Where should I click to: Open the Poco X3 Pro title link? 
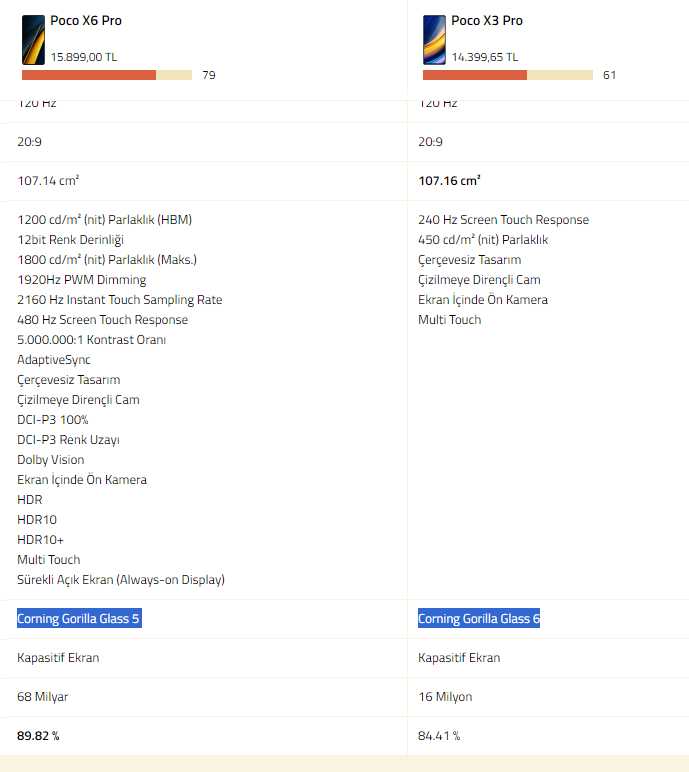pos(486,20)
